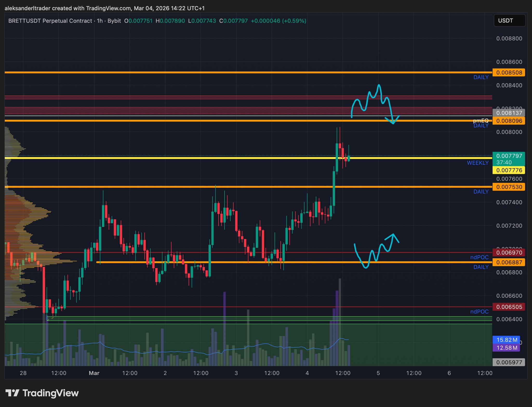Click the purple 12.58 M volume tag
The image size is (532, 407).
pyautogui.click(x=507, y=348)
